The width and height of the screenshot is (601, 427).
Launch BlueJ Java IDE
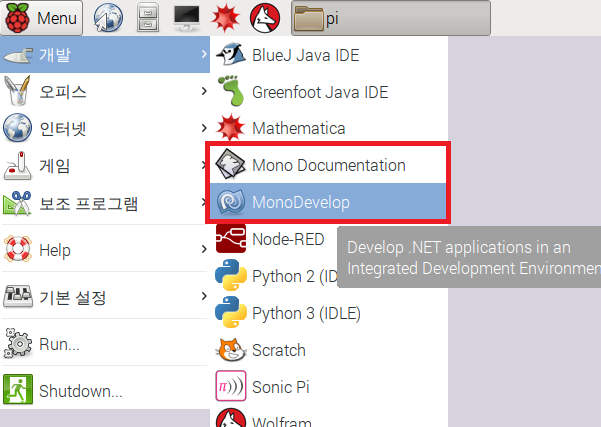pos(329,55)
